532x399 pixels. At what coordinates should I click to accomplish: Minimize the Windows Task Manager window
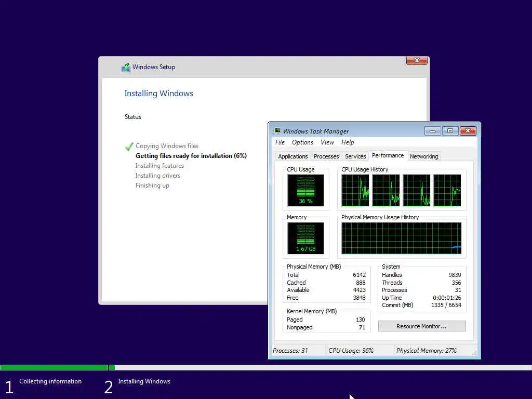tap(433, 131)
